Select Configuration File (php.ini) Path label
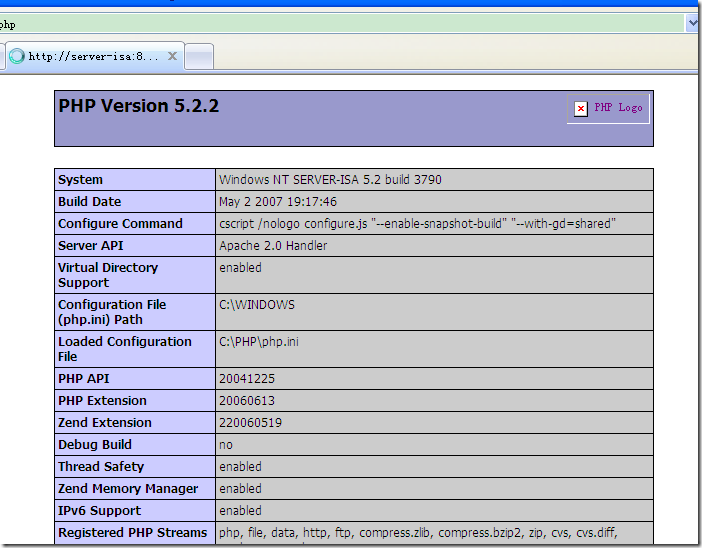The image size is (702, 548). click(112, 312)
